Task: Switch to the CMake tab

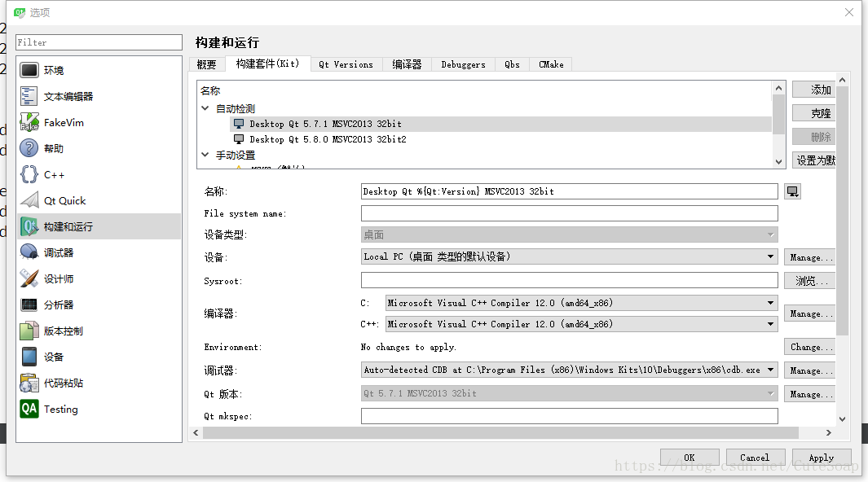Action: [551, 64]
